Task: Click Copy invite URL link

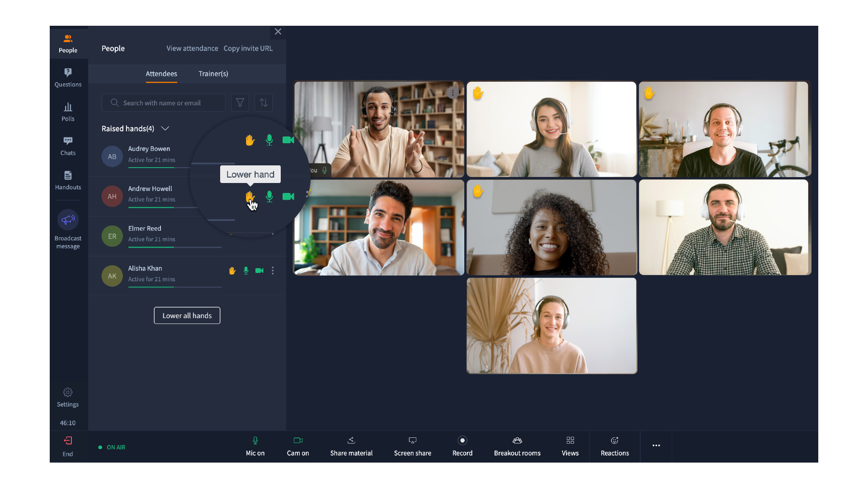Action: click(x=248, y=48)
